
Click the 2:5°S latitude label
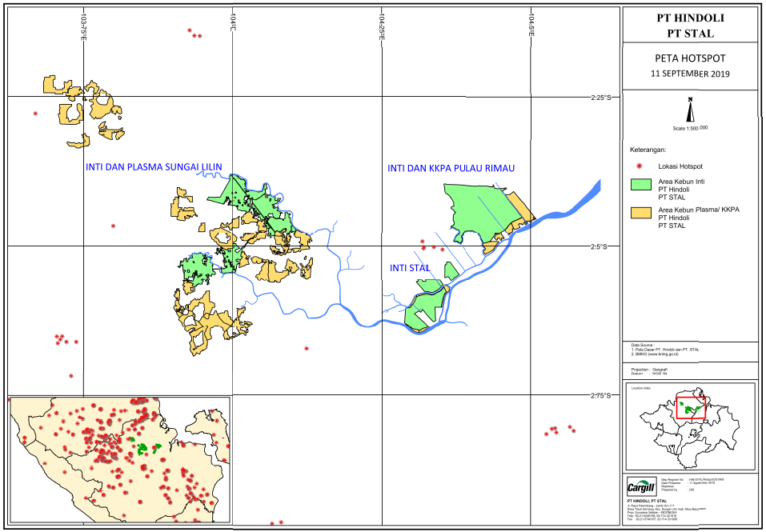point(599,246)
